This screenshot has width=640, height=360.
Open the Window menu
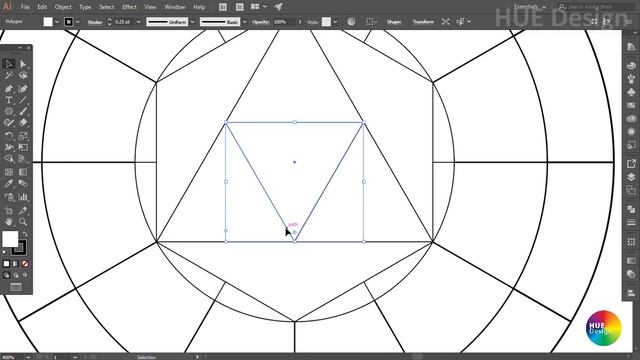(x=175, y=7)
